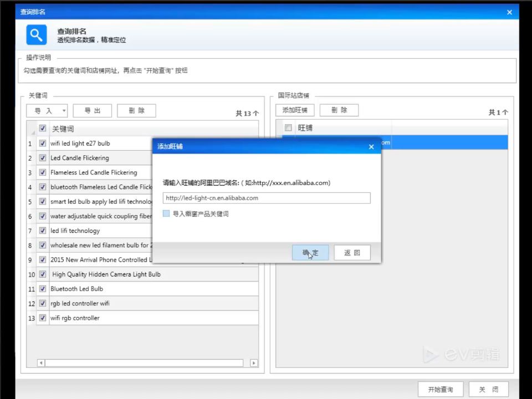Select keyword text 'wifi rgb controller' in row 13

75,318
